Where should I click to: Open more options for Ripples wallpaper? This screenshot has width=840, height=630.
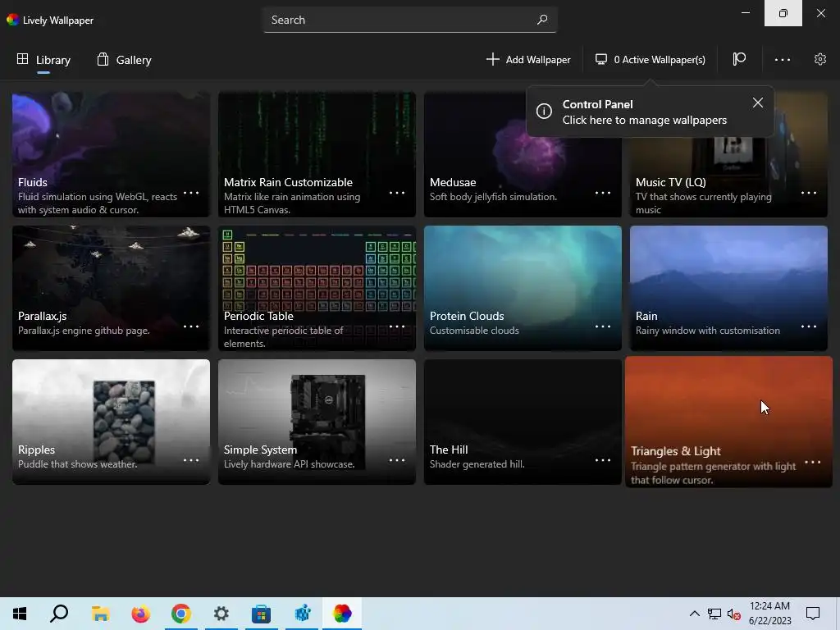tap(190, 460)
